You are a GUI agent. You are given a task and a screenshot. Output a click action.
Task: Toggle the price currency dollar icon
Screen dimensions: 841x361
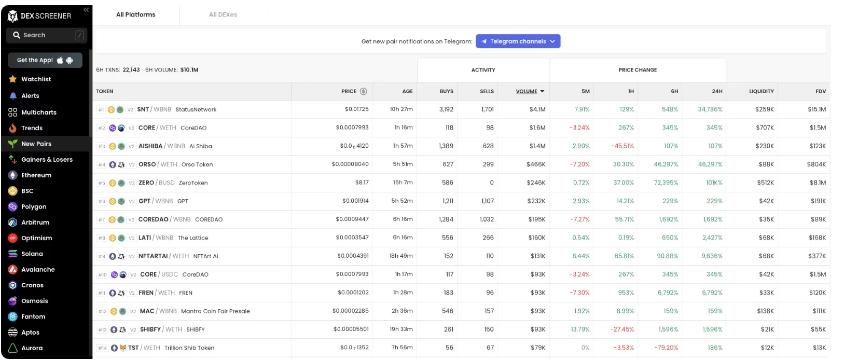(363, 91)
